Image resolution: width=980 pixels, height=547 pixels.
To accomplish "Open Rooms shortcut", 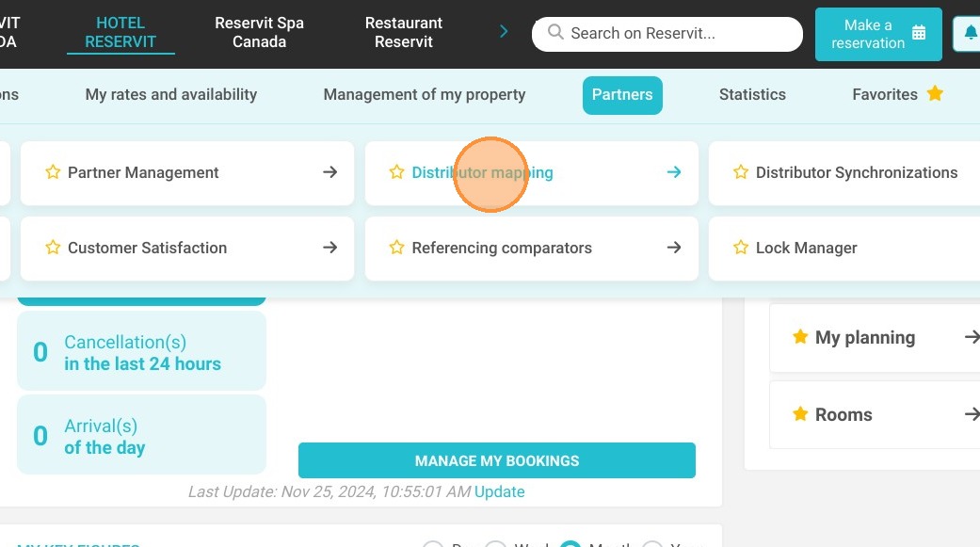I will coord(875,414).
